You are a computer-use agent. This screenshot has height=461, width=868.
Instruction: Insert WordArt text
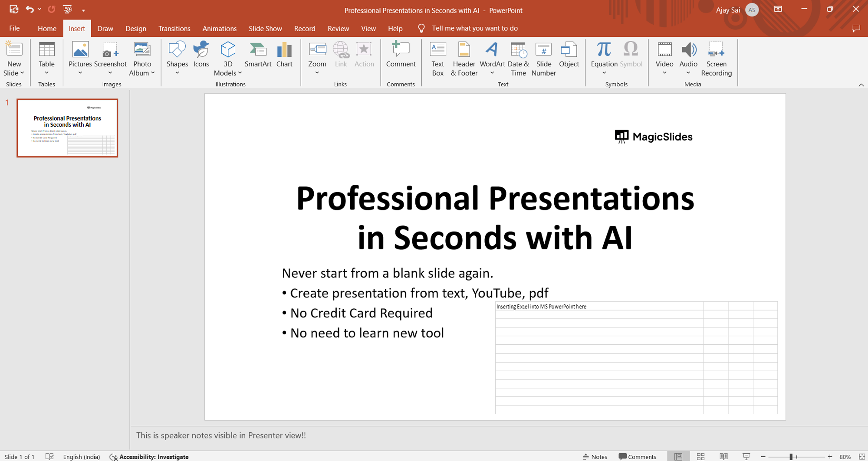click(x=492, y=59)
